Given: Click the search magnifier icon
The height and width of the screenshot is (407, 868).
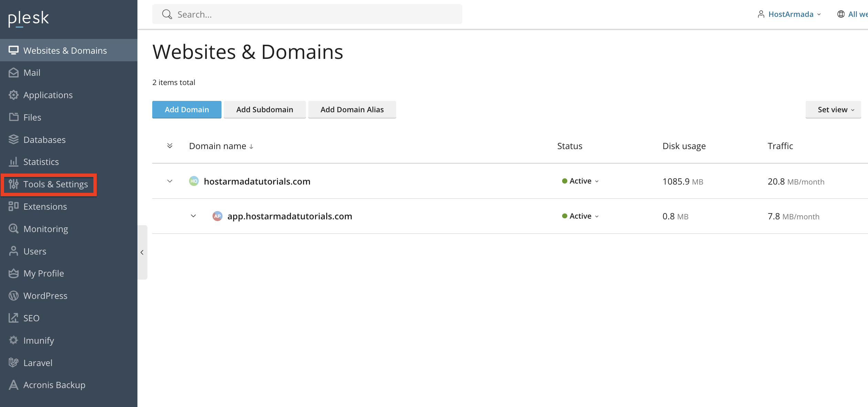Looking at the screenshot, I should [167, 14].
